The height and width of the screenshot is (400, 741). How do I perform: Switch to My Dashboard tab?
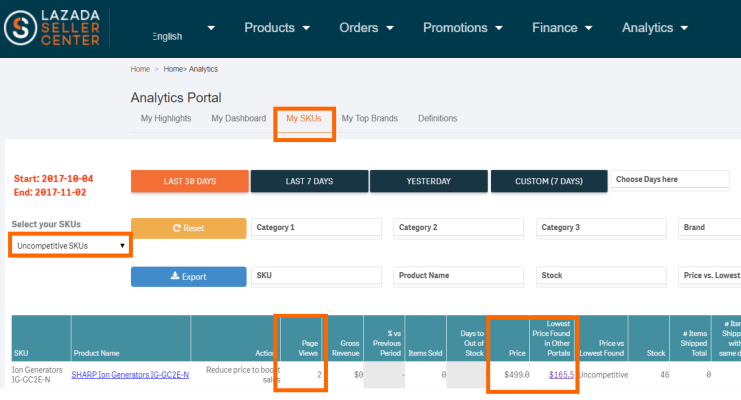pos(239,118)
